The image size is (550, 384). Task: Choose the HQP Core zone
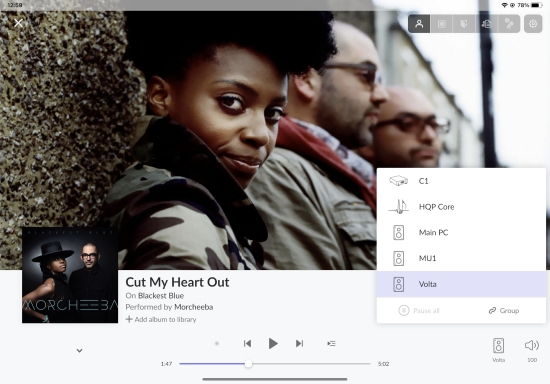pyautogui.click(x=461, y=207)
